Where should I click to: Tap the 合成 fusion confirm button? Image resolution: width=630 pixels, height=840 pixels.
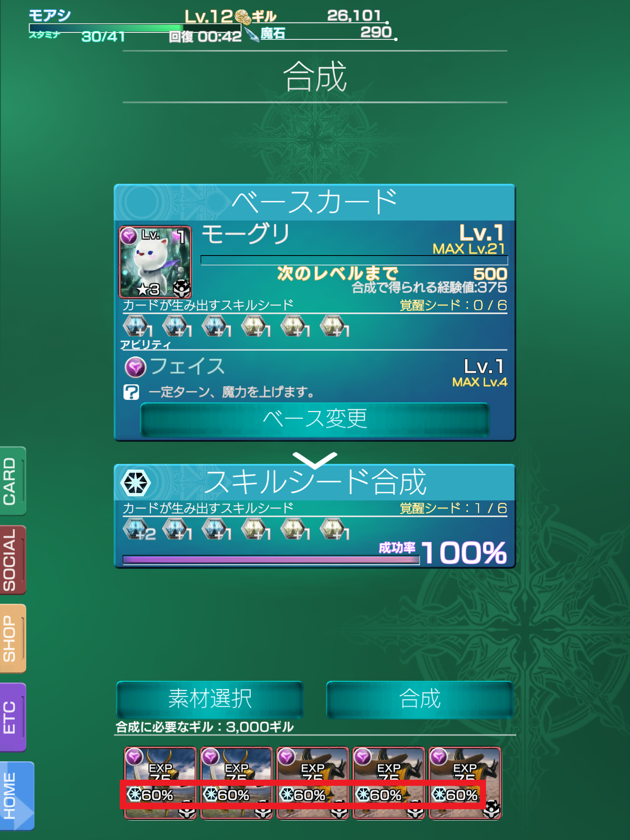point(420,699)
